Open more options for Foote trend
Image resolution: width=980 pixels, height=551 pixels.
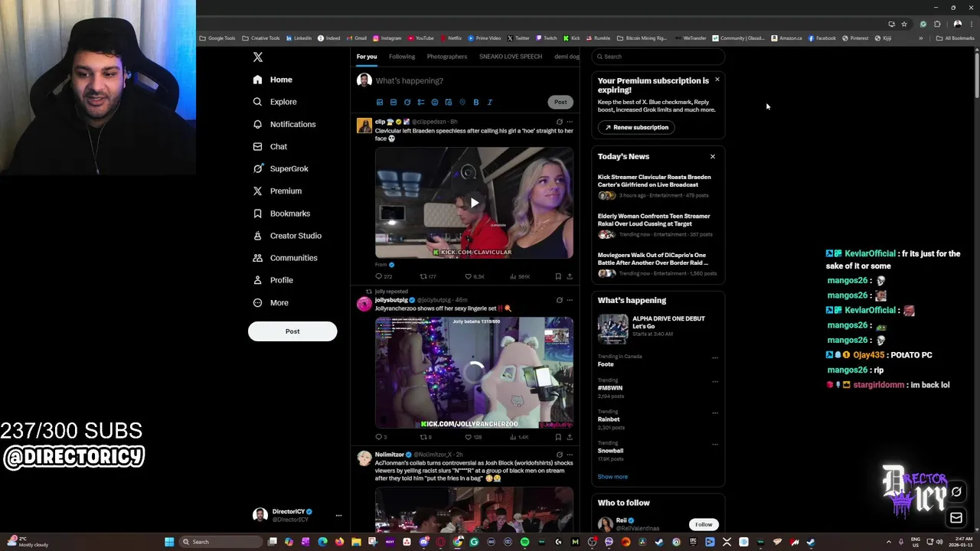pyautogui.click(x=715, y=357)
